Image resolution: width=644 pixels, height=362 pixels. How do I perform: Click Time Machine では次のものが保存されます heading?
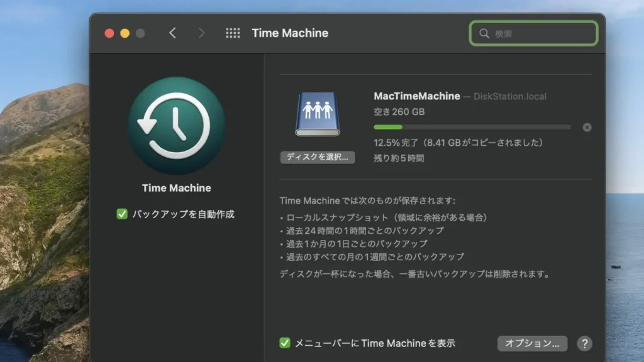(x=367, y=200)
